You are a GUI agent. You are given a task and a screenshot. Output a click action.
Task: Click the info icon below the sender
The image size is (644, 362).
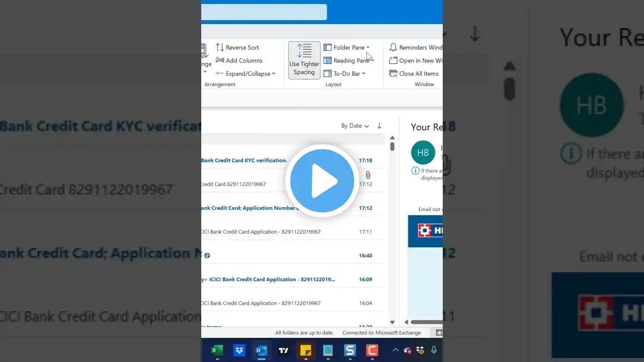(x=415, y=171)
